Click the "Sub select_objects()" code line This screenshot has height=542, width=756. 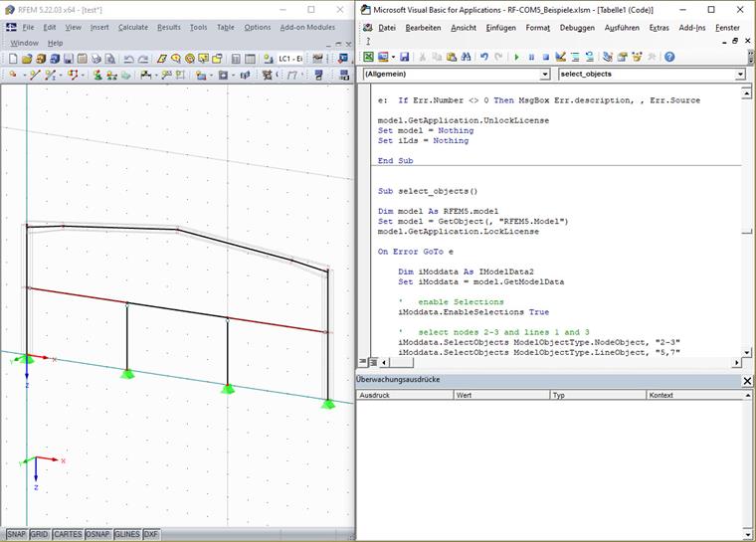(x=428, y=191)
